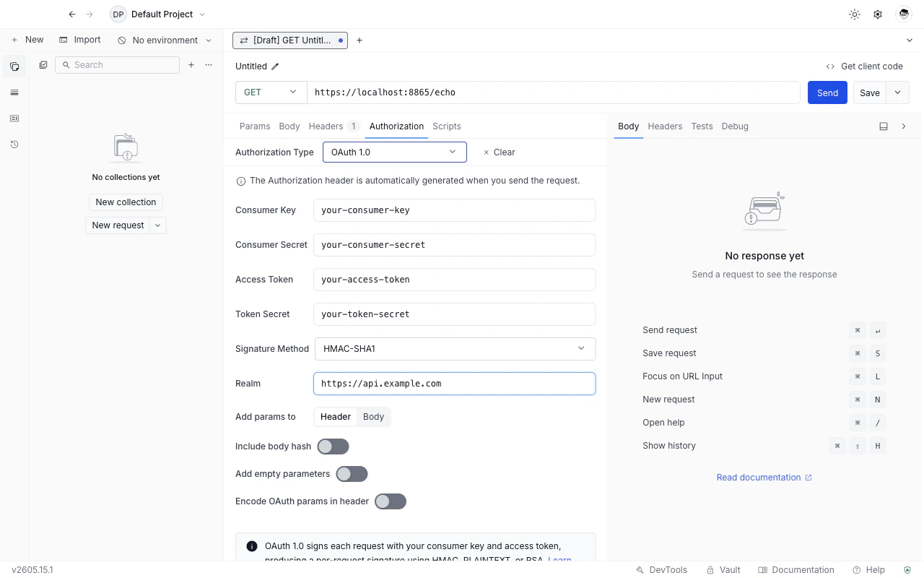Add a new request tab with plus

click(x=359, y=40)
